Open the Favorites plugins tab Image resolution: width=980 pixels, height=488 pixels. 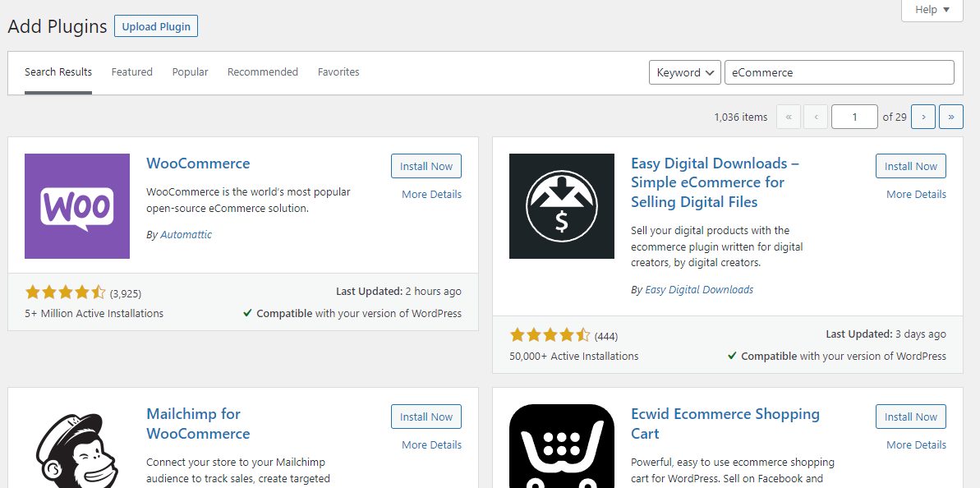(338, 72)
